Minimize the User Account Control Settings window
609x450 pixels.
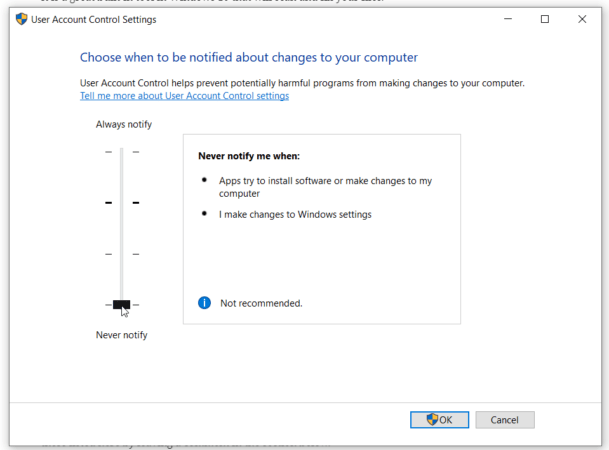500,19
